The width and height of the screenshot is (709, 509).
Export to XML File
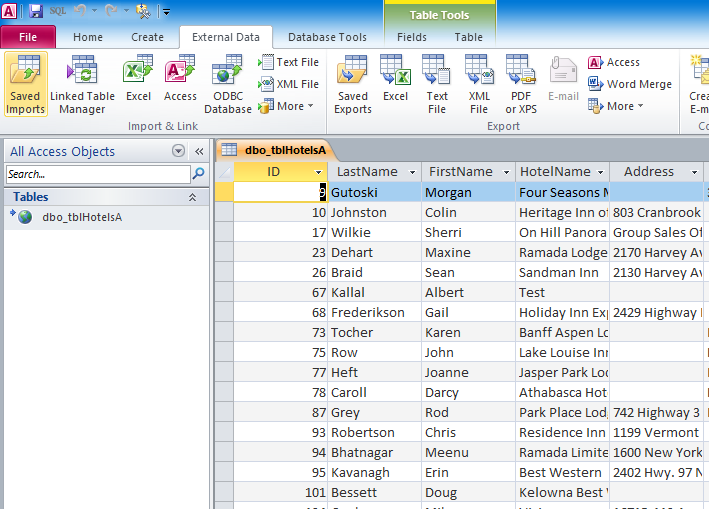[x=479, y=85]
